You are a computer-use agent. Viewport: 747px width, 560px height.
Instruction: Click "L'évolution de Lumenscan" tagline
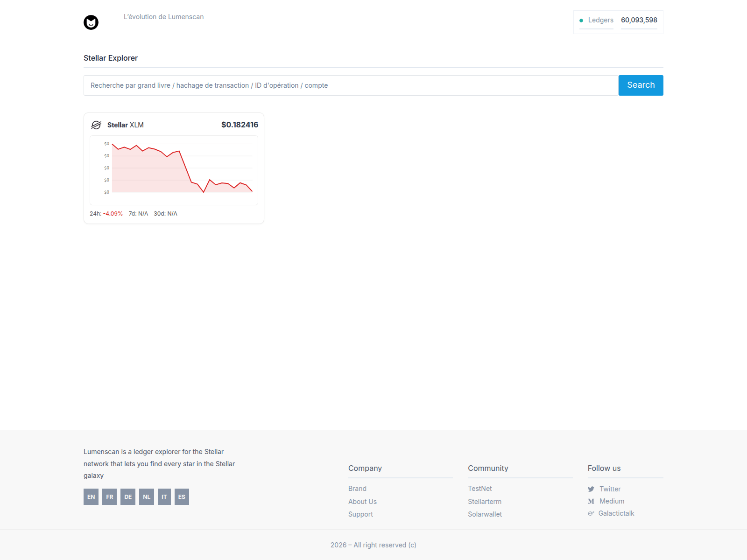click(x=164, y=17)
